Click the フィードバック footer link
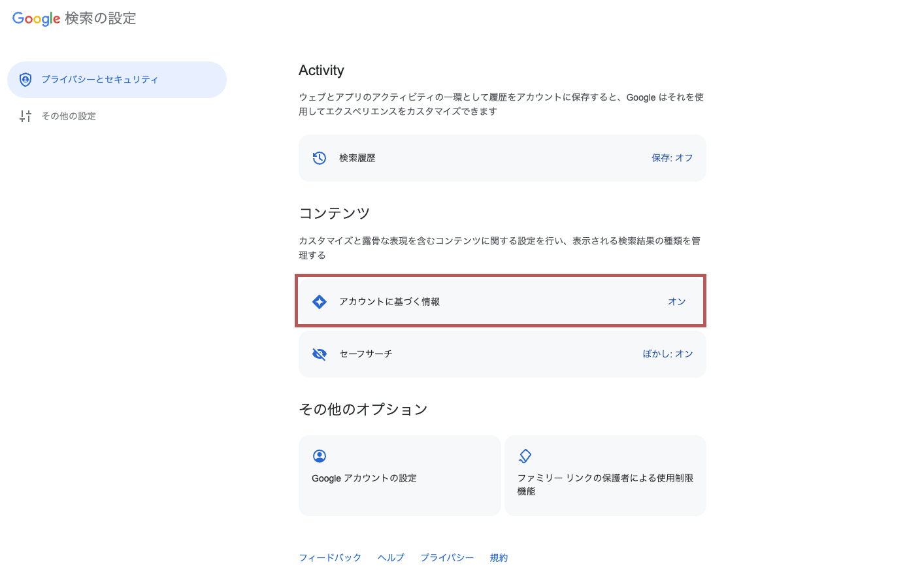The width and height of the screenshot is (924, 575). [x=330, y=558]
